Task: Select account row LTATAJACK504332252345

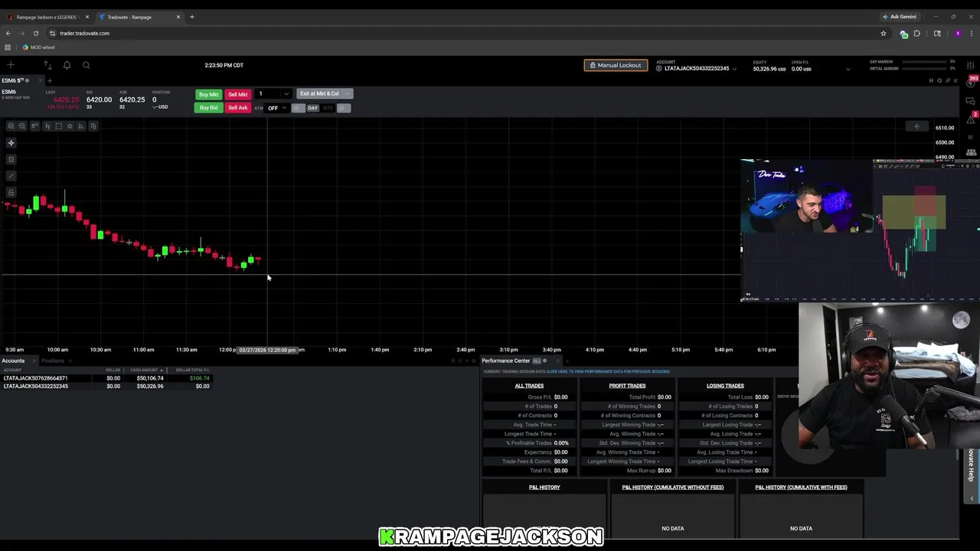Action: (x=106, y=386)
